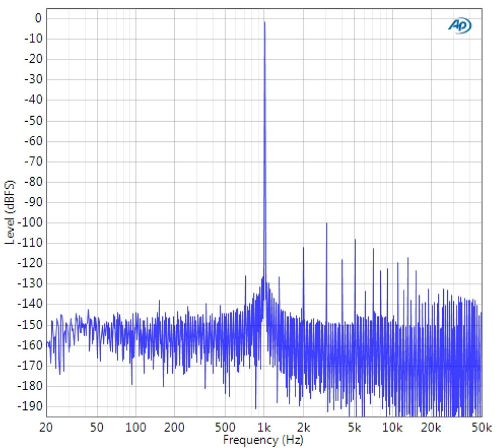Click the '10k' frequency axis label
495x448 pixels.
[392, 428]
